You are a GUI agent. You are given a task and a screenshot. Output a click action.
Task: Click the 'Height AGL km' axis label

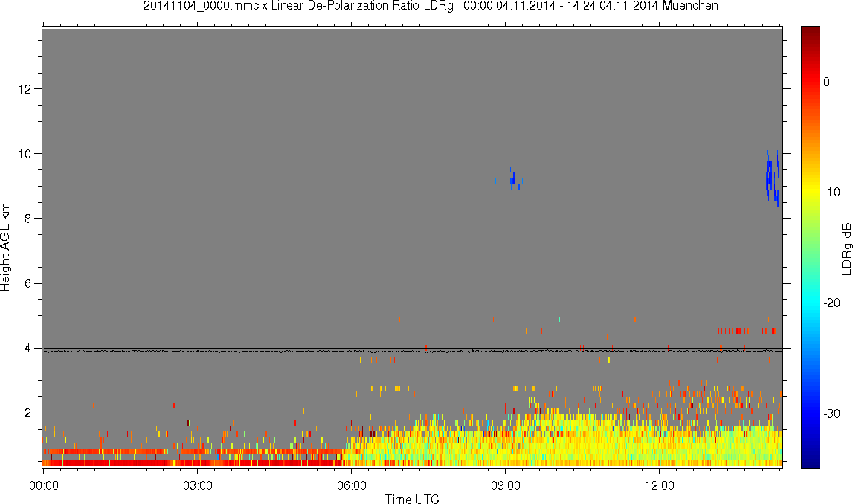5,248
